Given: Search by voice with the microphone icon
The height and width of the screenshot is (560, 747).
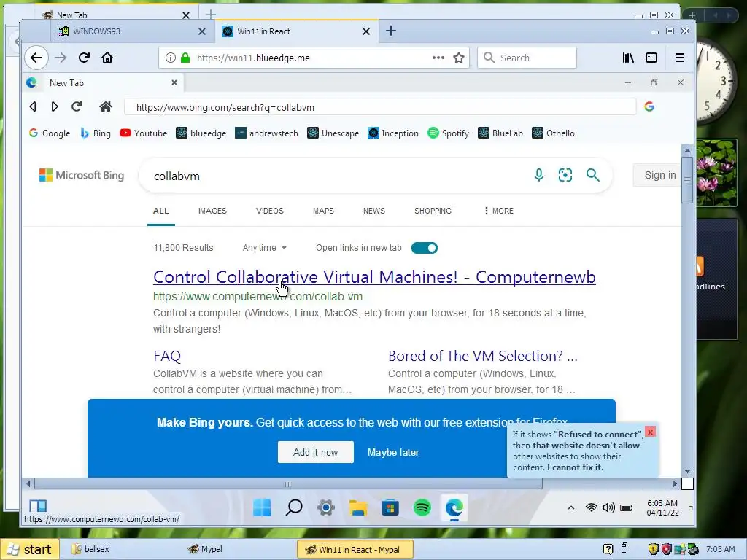Looking at the screenshot, I should [539, 175].
